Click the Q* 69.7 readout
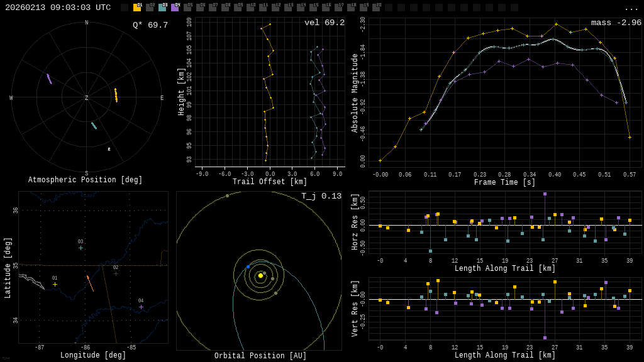Viewport: 644px width, 362px height. click(150, 25)
